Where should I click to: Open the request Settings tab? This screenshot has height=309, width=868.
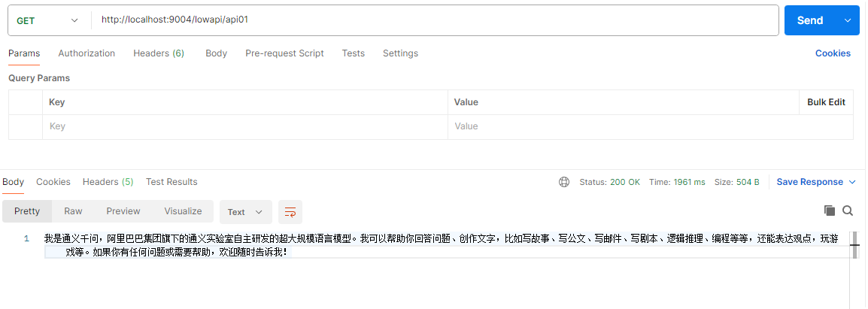pyautogui.click(x=400, y=53)
